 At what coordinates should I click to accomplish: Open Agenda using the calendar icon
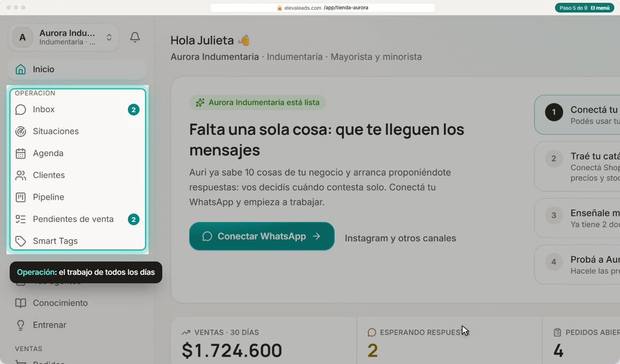tap(20, 153)
